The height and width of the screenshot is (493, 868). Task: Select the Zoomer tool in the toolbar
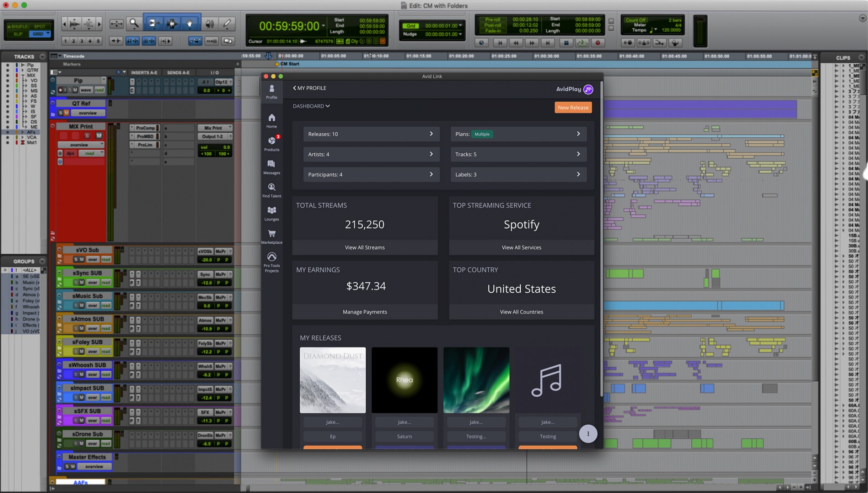(x=134, y=23)
